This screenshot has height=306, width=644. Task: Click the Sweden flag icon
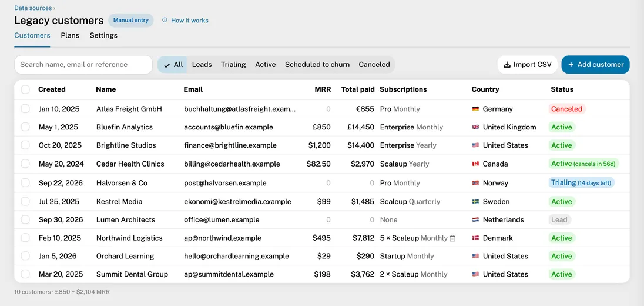475,201
